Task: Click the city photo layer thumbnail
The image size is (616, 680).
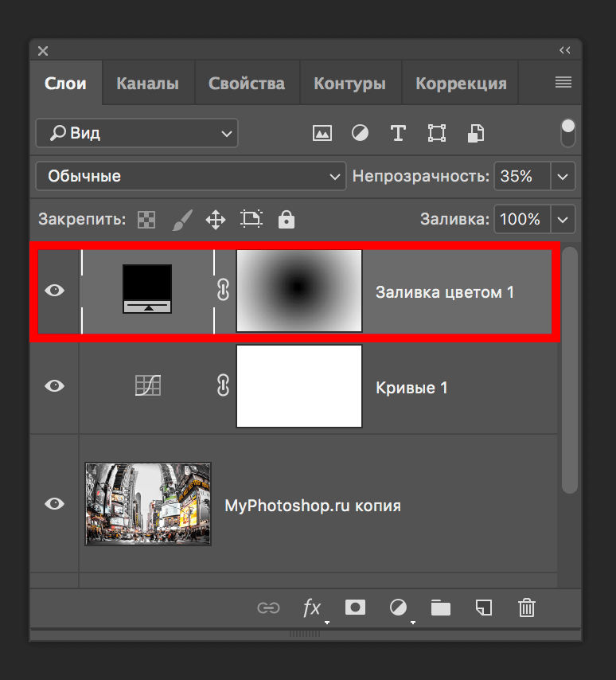Action: (148, 504)
